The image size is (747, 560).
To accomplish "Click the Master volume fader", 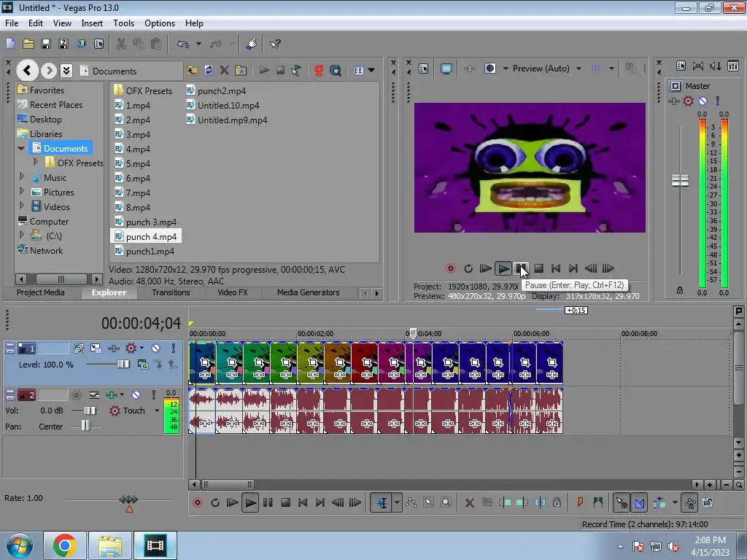I will click(x=680, y=181).
